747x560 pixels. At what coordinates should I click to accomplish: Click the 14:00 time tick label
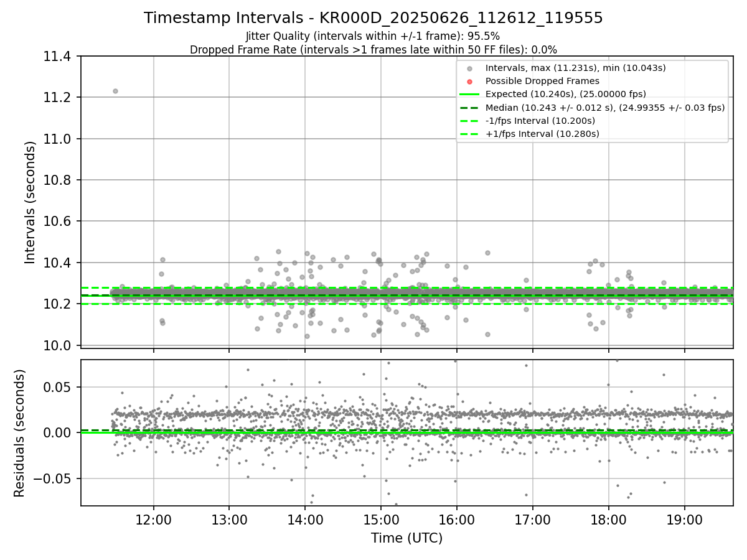point(305,519)
